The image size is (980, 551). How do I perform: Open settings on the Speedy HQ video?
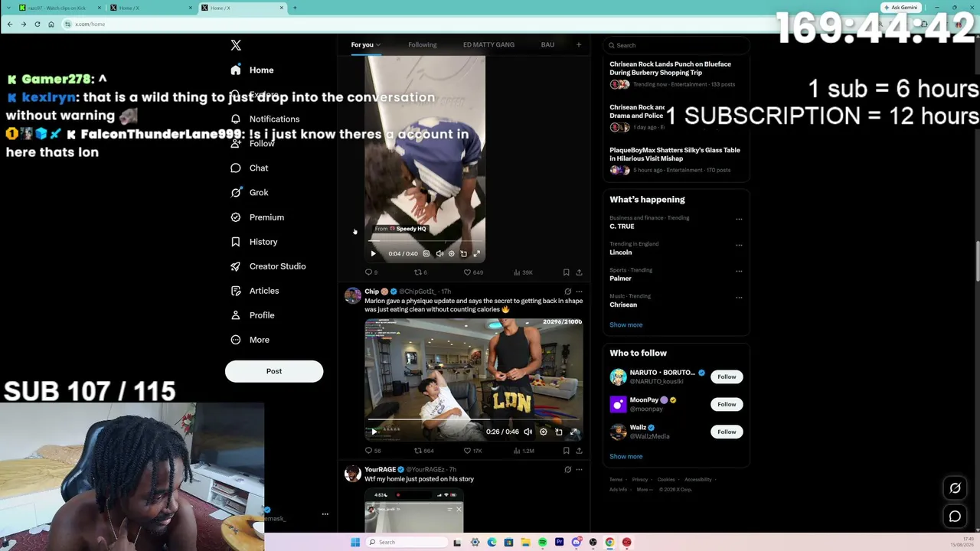(451, 253)
